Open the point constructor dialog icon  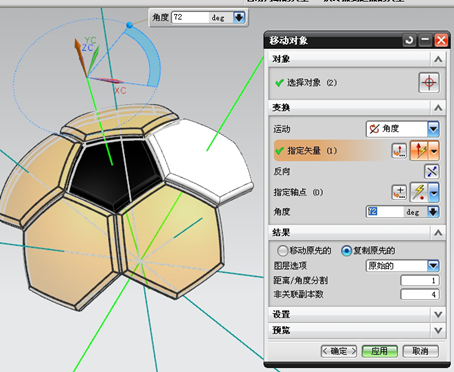pos(399,192)
